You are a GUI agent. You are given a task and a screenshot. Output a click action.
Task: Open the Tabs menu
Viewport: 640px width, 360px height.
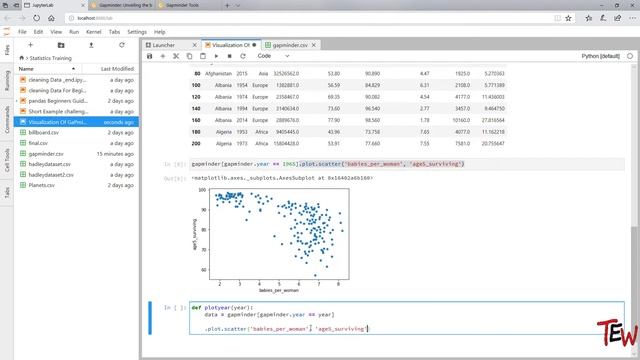tap(114, 32)
